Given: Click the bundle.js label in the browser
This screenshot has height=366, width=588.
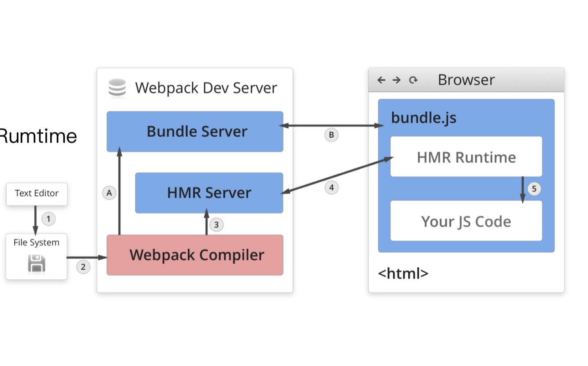Looking at the screenshot, I should tap(424, 118).
